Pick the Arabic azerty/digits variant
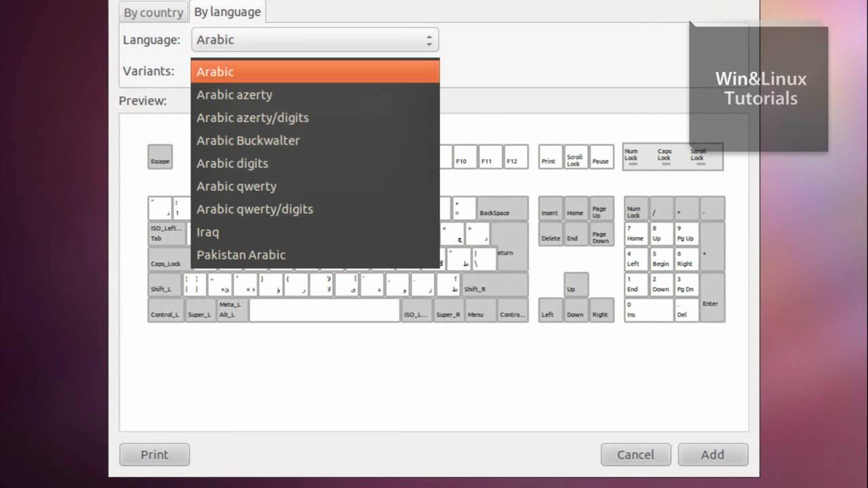 [x=315, y=117]
